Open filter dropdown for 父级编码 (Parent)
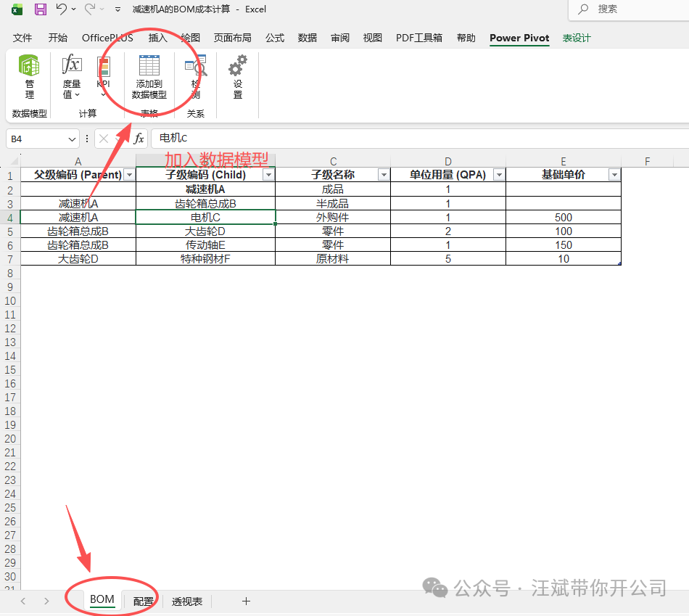The image size is (689, 616). (129, 175)
